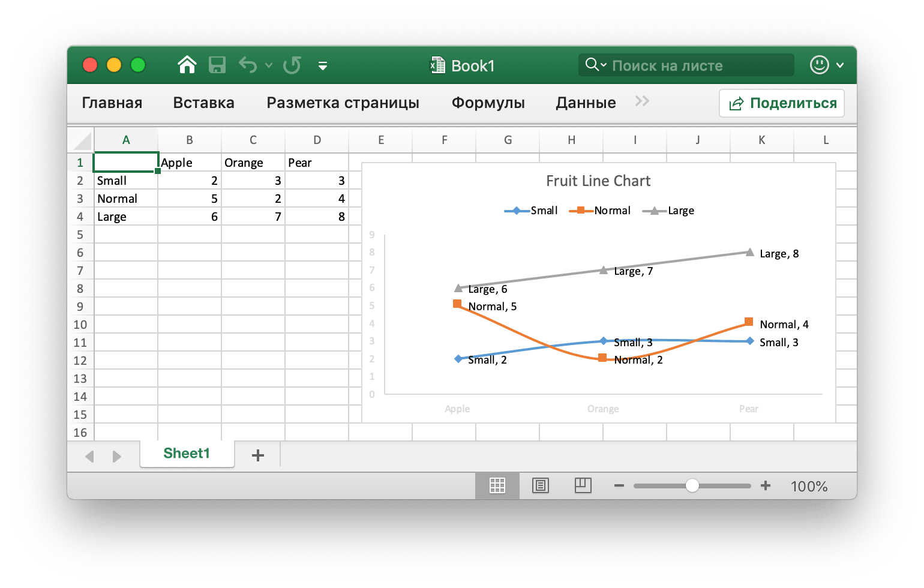Open the Главная ribbon tab
The width and height of the screenshot is (924, 588).
[x=112, y=103]
